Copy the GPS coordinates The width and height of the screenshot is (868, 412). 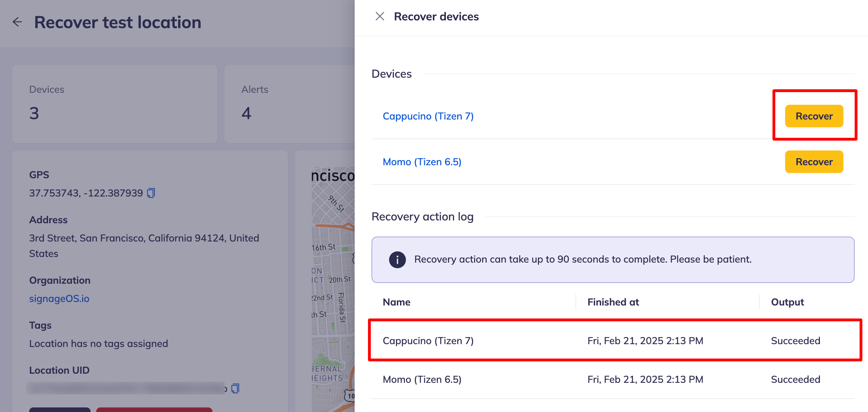pos(151,193)
